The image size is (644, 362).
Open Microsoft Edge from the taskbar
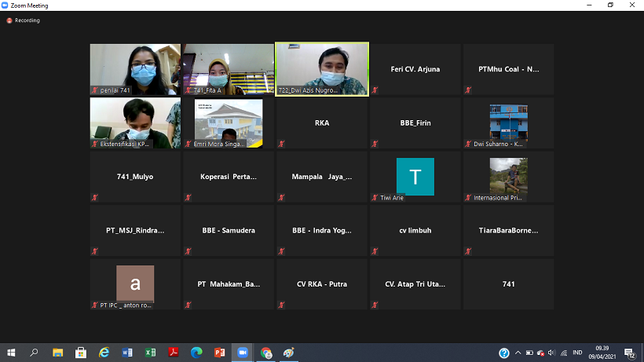pos(196,353)
